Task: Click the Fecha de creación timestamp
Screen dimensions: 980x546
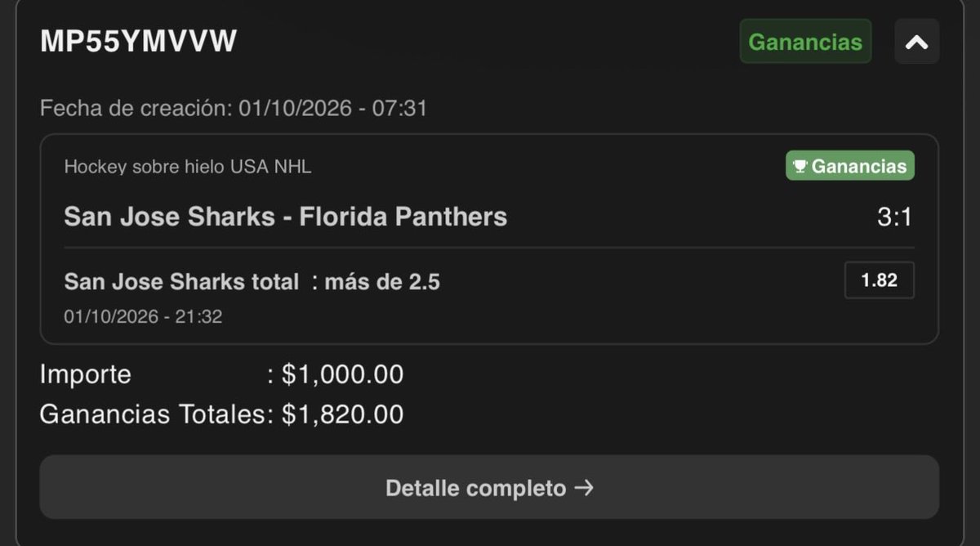Action: [234, 108]
